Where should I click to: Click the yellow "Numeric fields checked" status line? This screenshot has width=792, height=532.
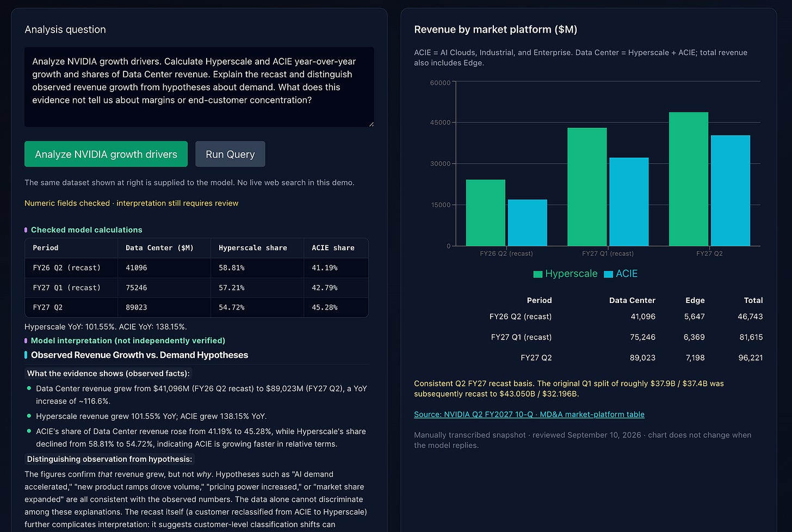point(132,203)
